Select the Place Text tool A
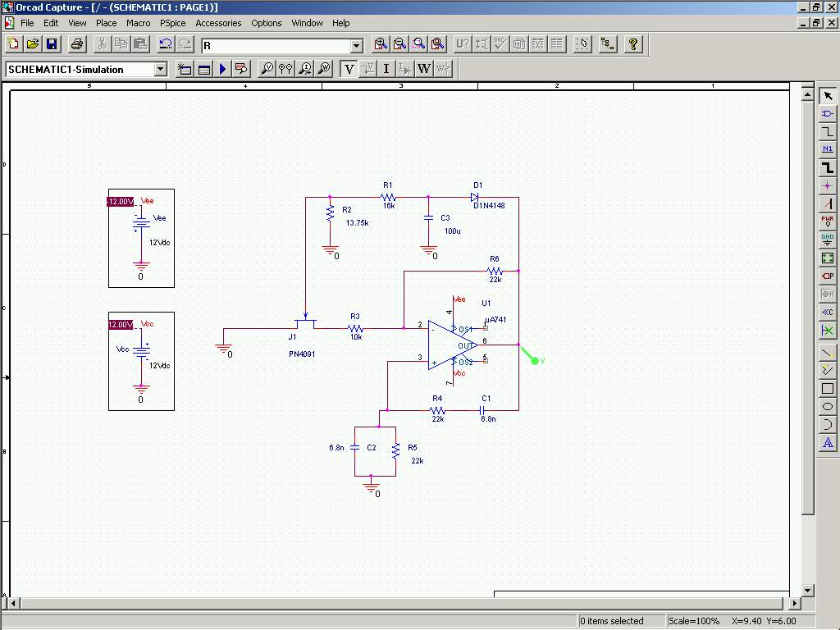The image size is (840, 630). point(828,442)
